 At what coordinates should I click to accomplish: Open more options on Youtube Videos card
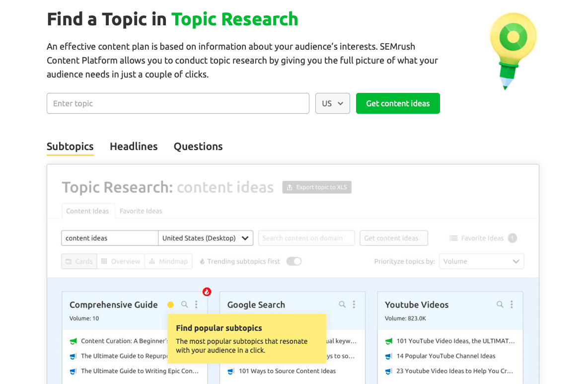pos(512,305)
